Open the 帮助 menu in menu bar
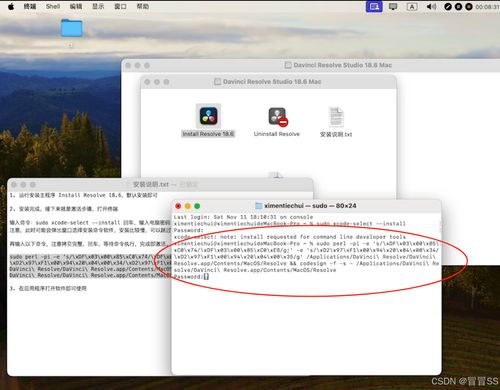 point(143,6)
